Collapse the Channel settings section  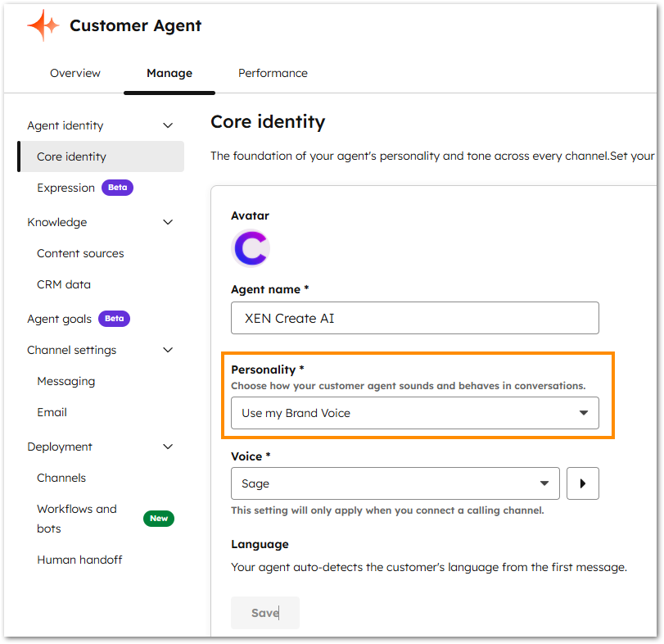click(168, 350)
